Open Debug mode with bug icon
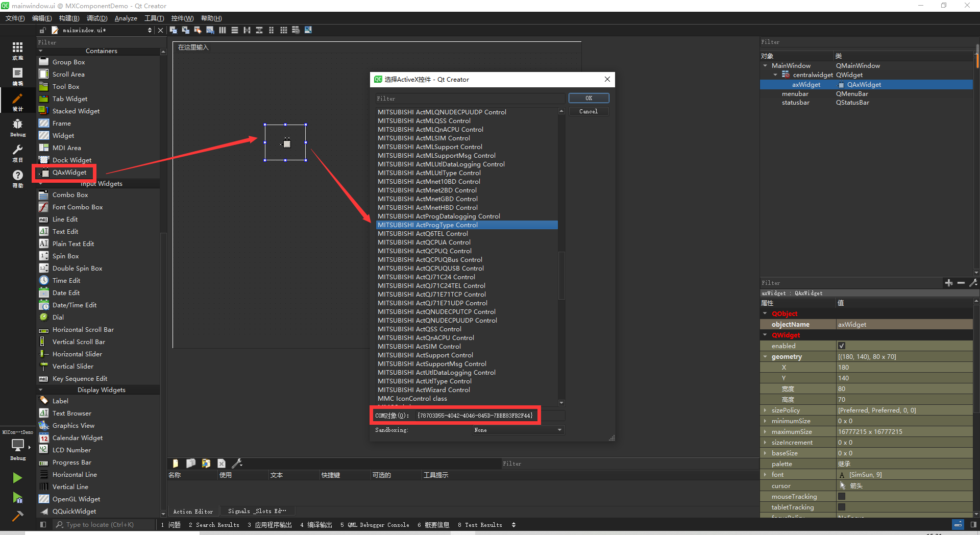 (x=17, y=124)
